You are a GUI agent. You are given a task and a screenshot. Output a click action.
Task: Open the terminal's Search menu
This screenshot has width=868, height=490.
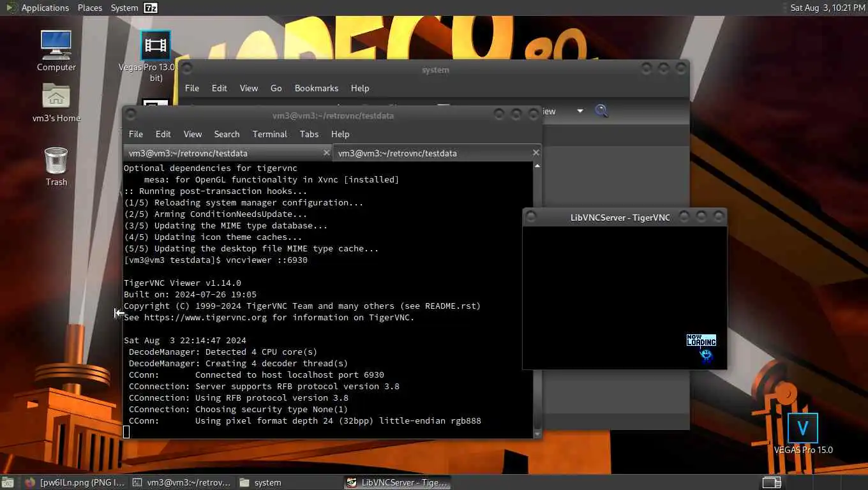click(x=227, y=134)
